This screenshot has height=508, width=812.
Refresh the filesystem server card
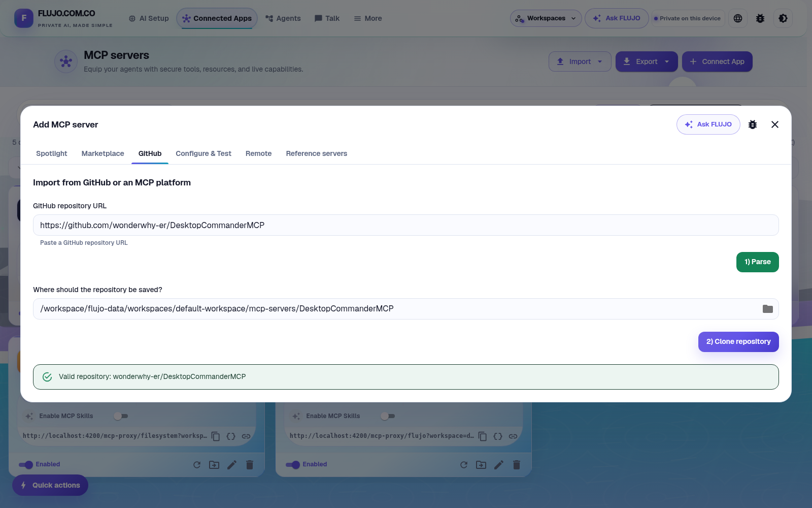coord(197,465)
